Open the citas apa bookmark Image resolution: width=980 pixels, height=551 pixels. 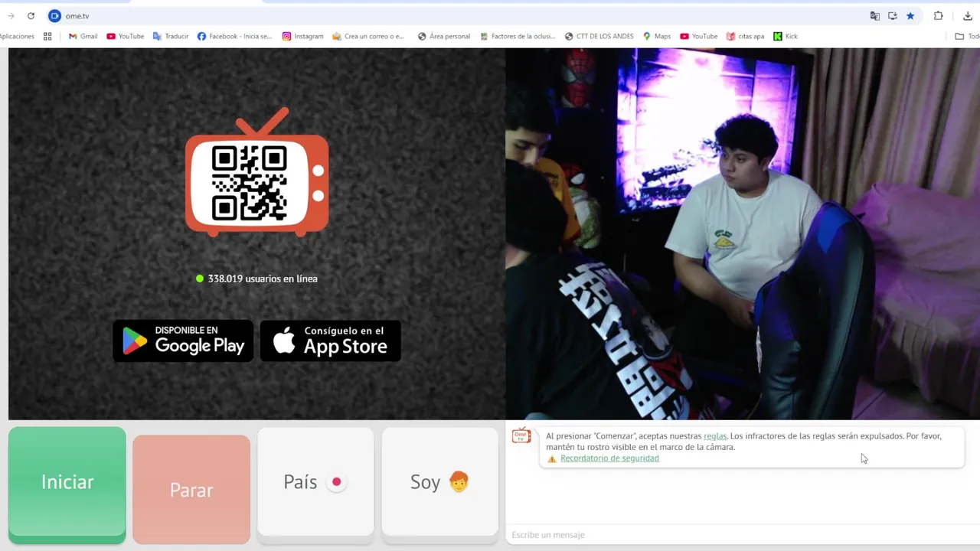[746, 36]
